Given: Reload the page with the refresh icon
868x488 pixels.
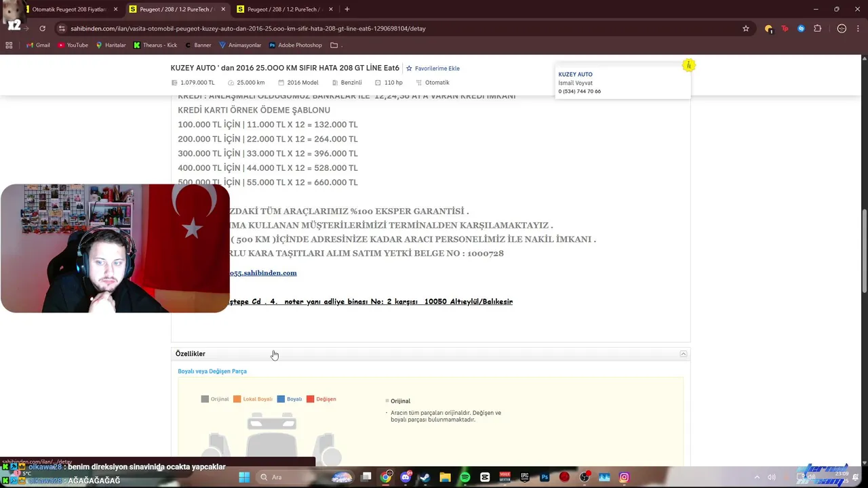Looking at the screenshot, I should (42, 28).
